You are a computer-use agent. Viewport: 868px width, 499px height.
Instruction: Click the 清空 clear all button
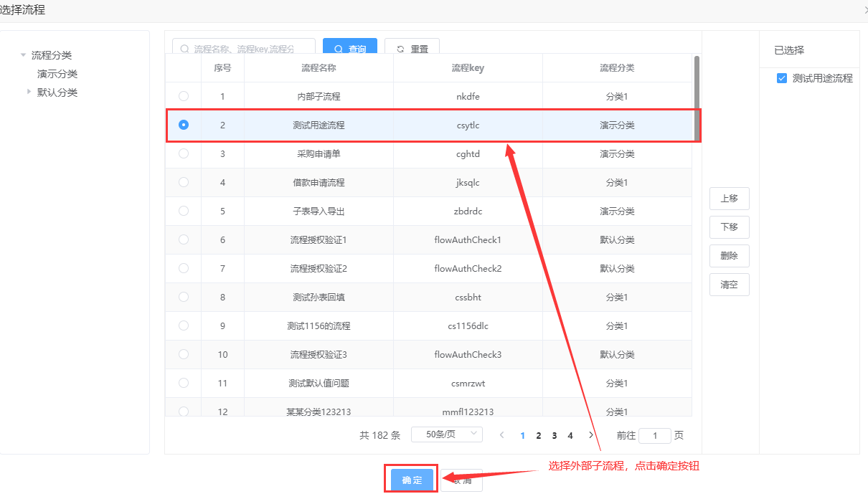(729, 285)
